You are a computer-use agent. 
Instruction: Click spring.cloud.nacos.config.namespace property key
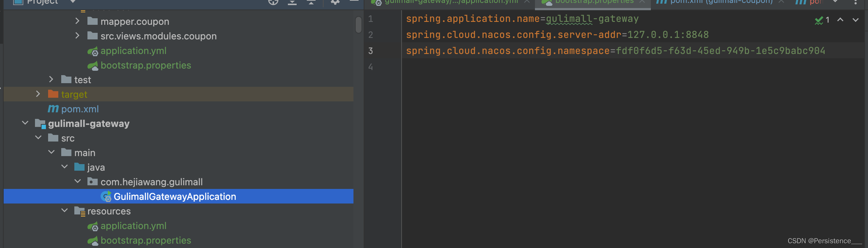508,51
